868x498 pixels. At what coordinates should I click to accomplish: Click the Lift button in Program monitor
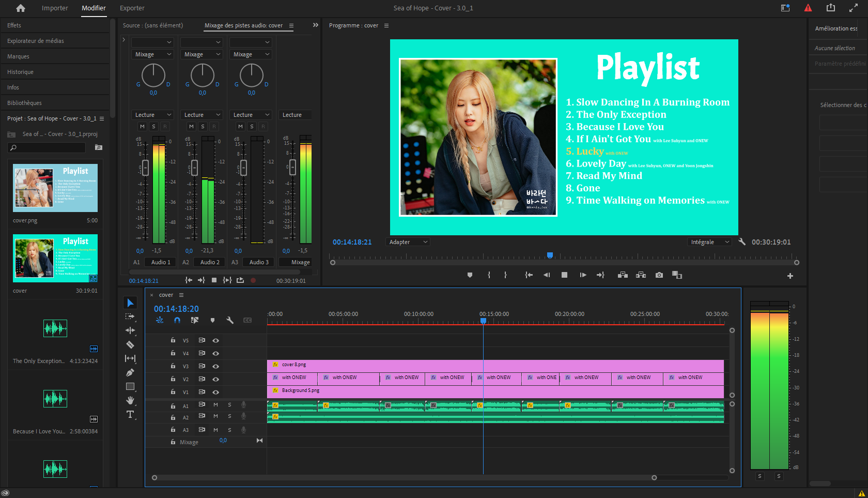pyautogui.click(x=623, y=275)
